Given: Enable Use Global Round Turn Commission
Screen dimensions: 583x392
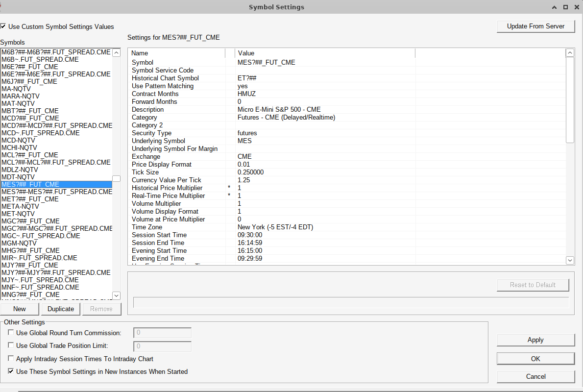Looking at the screenshot, I should [11, 333].
